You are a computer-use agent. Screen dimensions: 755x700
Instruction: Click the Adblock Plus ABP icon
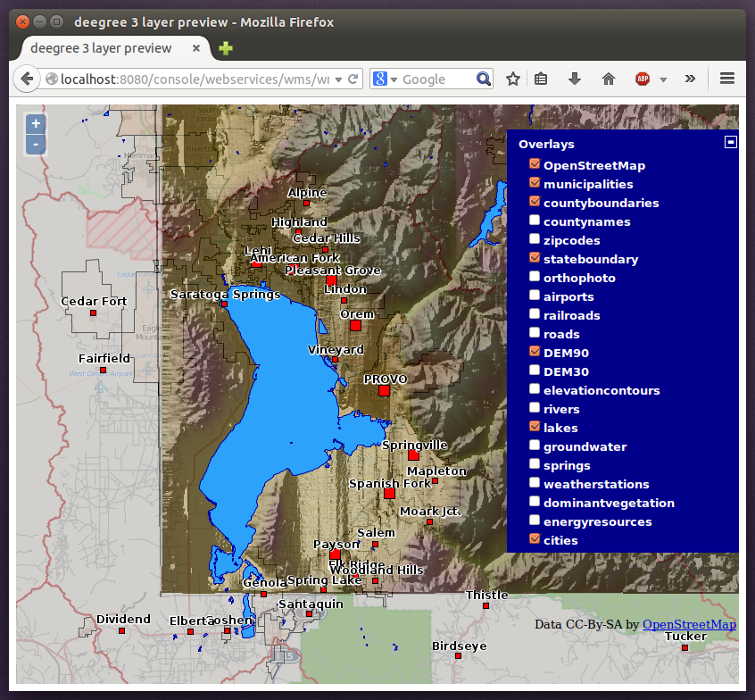click(642, 79)
